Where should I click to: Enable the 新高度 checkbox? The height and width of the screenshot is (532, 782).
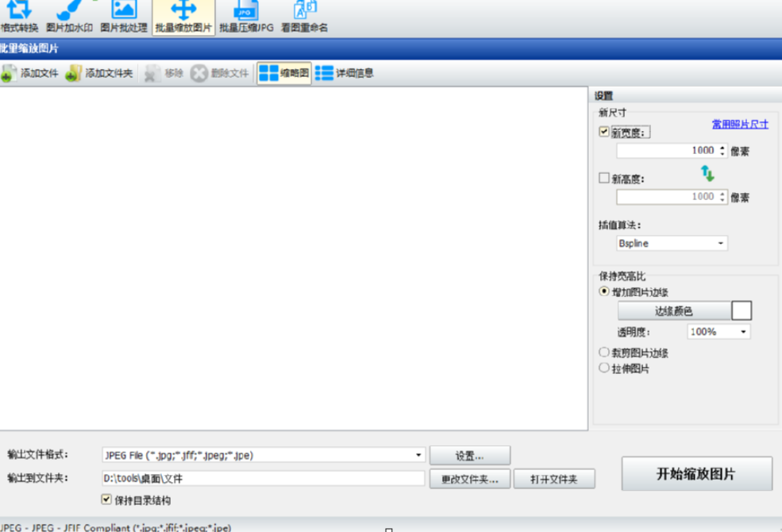coord(604,178)
